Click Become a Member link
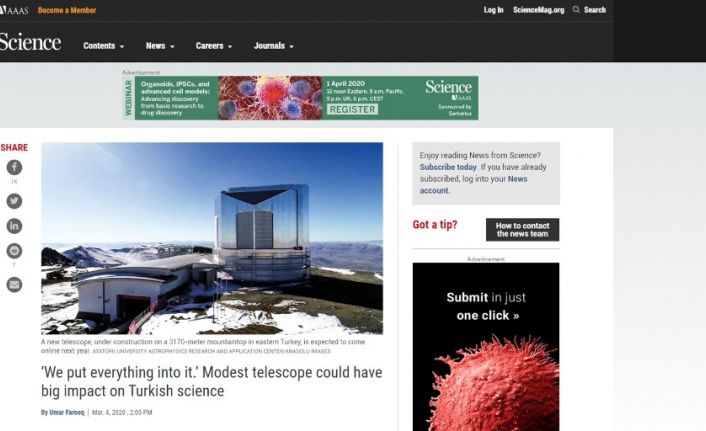 coord(67,10)
